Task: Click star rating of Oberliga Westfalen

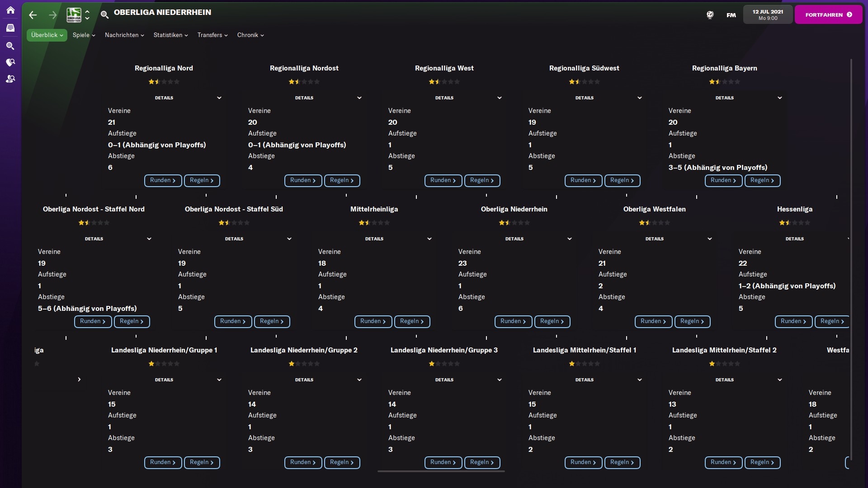Action: point(655,223)
